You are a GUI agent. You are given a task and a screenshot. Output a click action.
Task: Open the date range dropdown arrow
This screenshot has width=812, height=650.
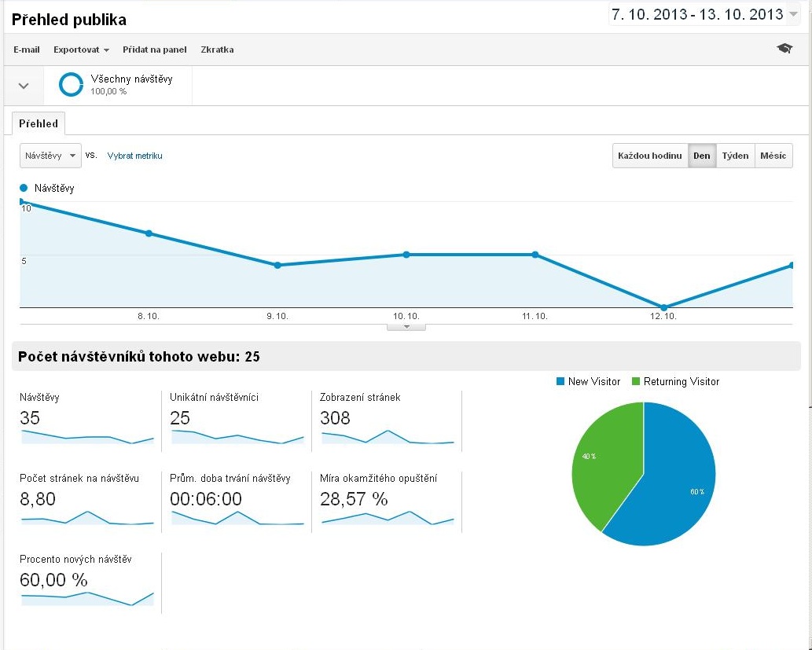tap(793, 14)
